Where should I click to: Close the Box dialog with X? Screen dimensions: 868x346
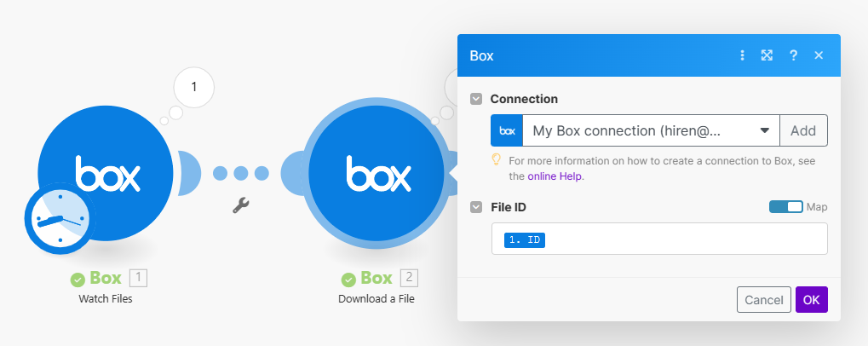tap(819, 55)
